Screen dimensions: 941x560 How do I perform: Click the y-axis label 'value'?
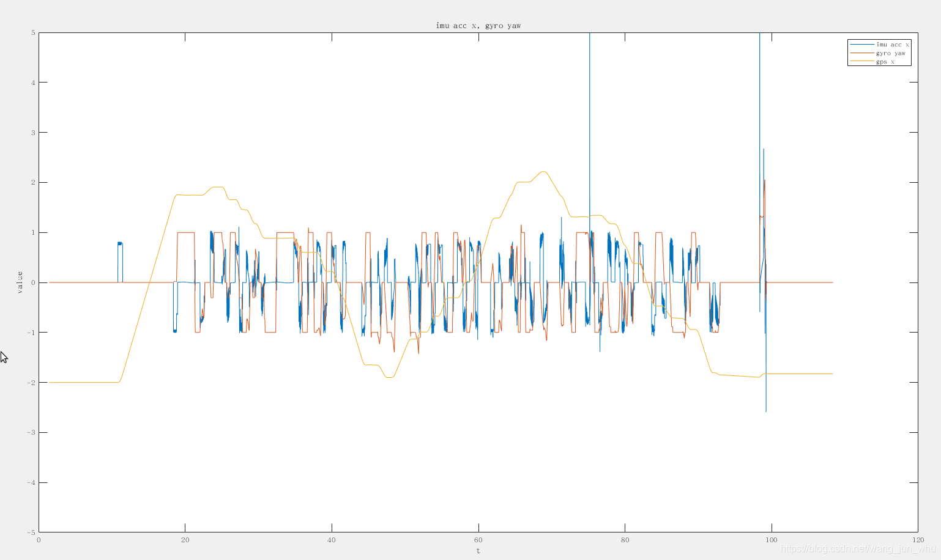(x=20, y=282)
